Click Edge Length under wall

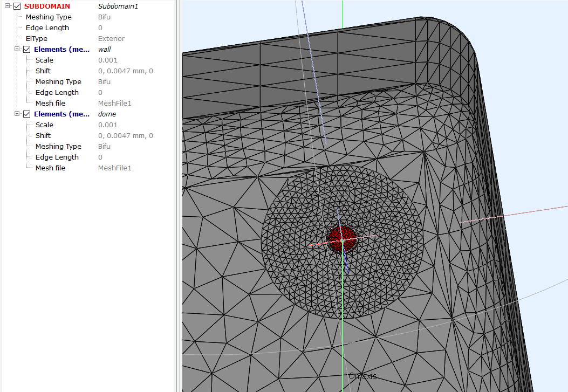[57, 93]
